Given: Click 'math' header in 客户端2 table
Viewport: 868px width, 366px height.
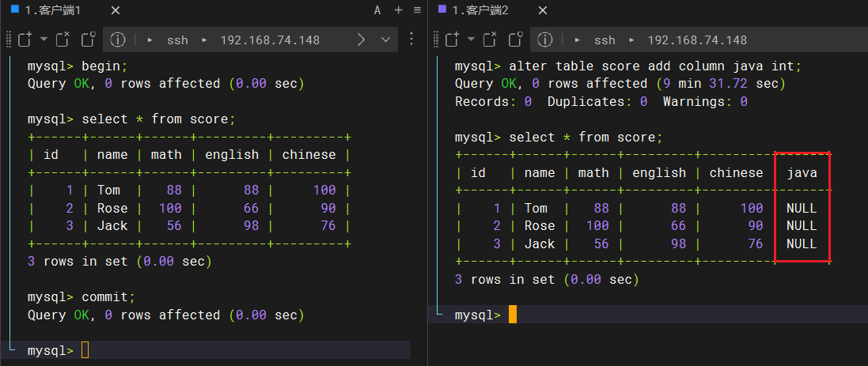Looking at the screenshot, I should tap(593, 173).
